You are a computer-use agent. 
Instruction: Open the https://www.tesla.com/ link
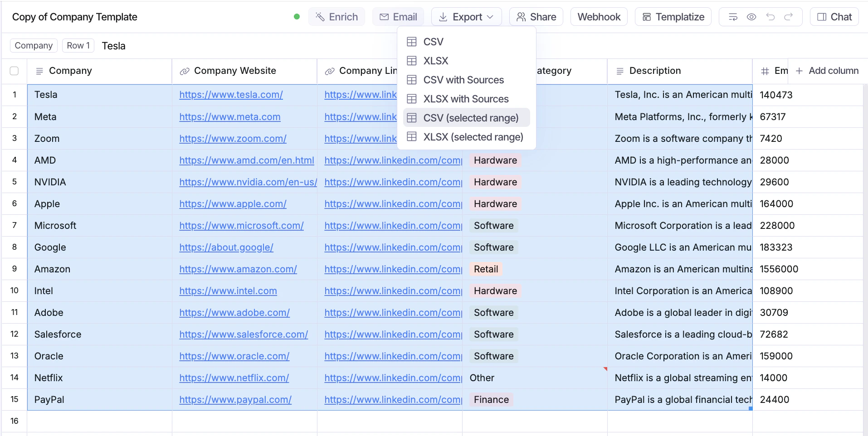pos(231,95)
